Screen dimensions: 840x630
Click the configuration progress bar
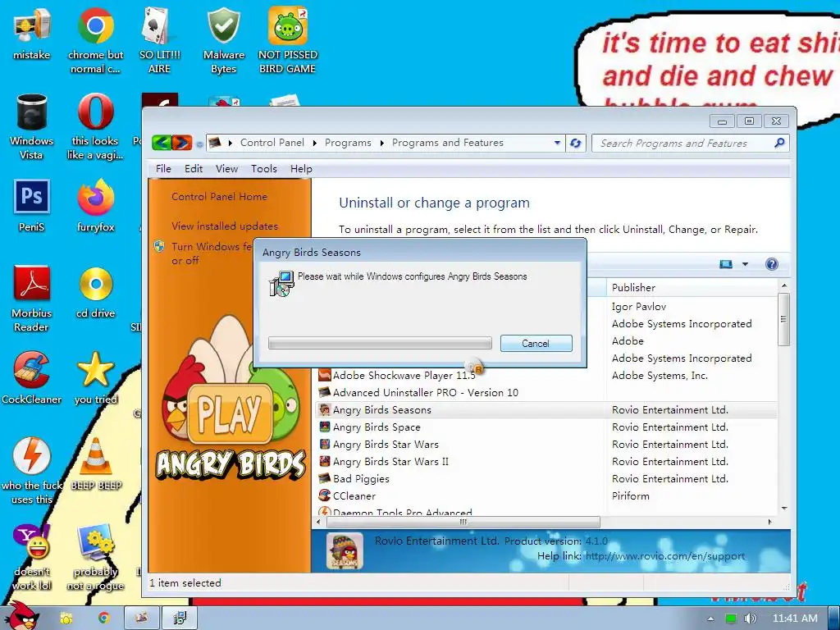pos(380,343)
